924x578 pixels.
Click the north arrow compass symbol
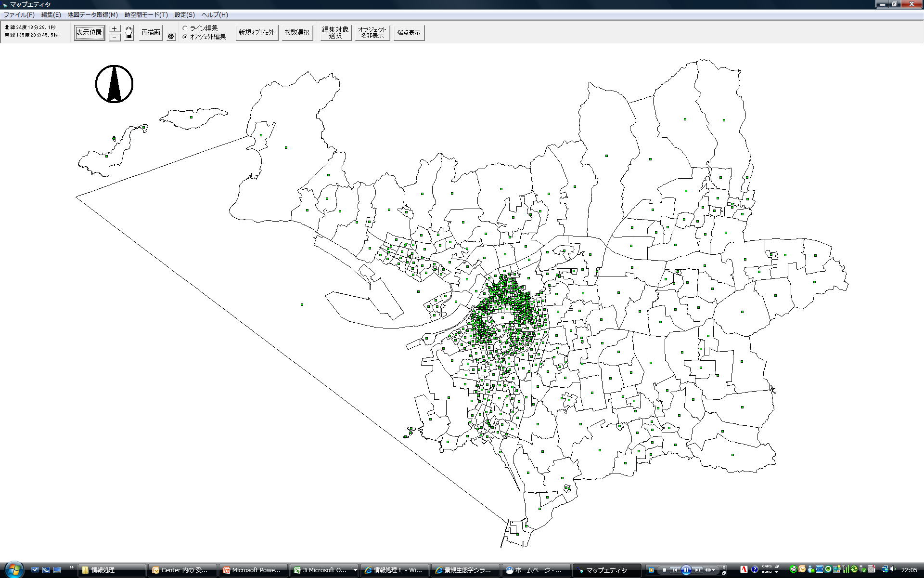pyautogui.click(x=114, y=84)
